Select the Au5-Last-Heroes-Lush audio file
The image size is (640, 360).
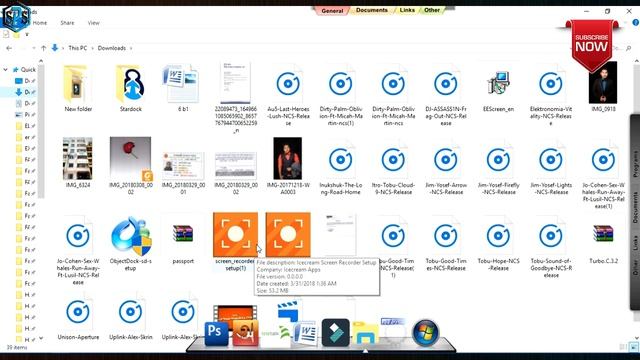288,95
